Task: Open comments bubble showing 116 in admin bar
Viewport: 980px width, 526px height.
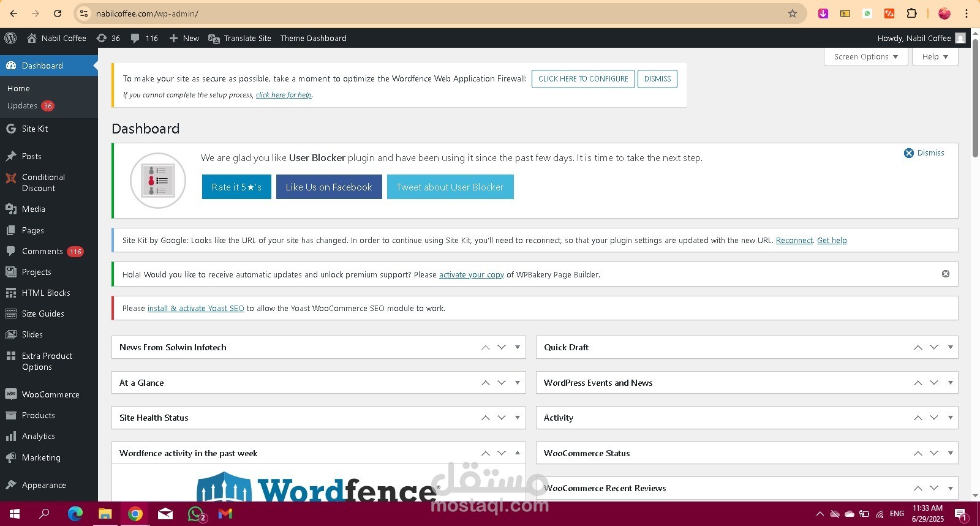Action: tap(135, 38)
